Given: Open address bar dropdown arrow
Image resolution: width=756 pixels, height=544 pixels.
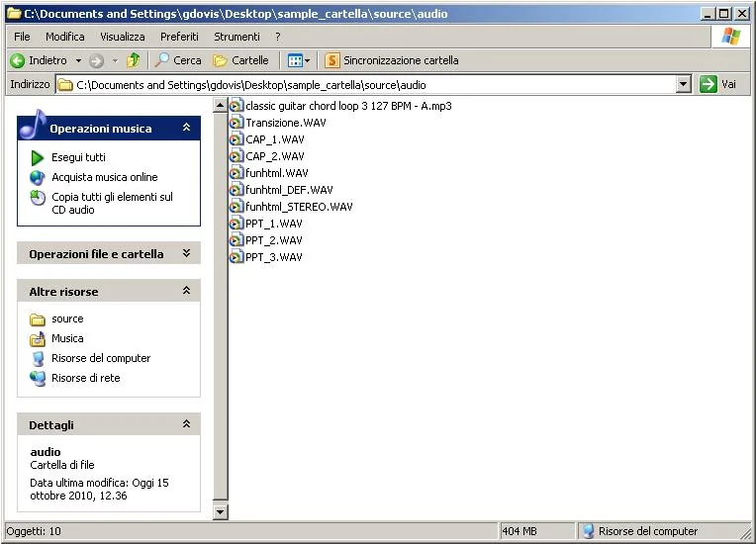Looking at the screenshot, I should tap(683, 84).
